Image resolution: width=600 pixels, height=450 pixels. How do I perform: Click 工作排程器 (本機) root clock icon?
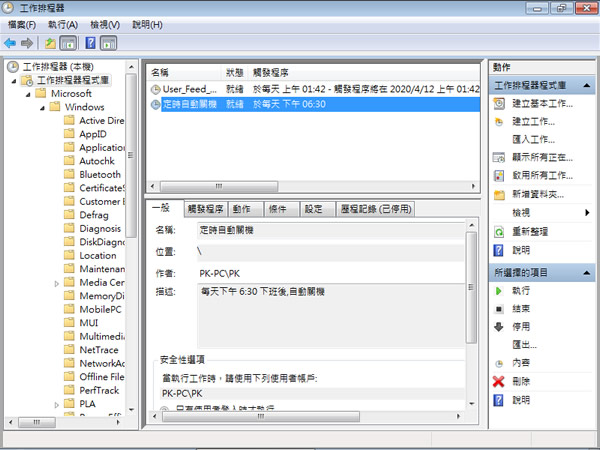[13, 67]
